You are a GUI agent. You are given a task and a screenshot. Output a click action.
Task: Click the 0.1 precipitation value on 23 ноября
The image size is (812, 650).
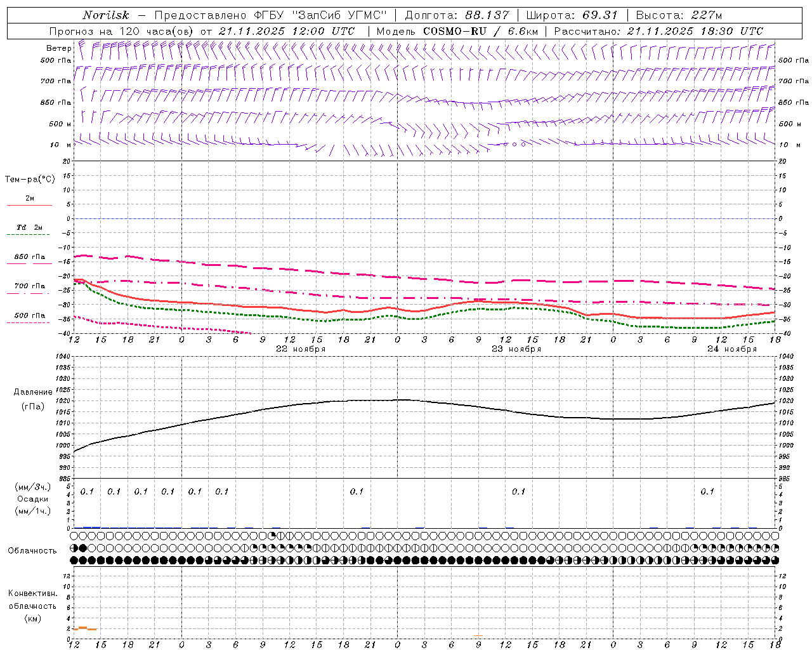(519, 491)
